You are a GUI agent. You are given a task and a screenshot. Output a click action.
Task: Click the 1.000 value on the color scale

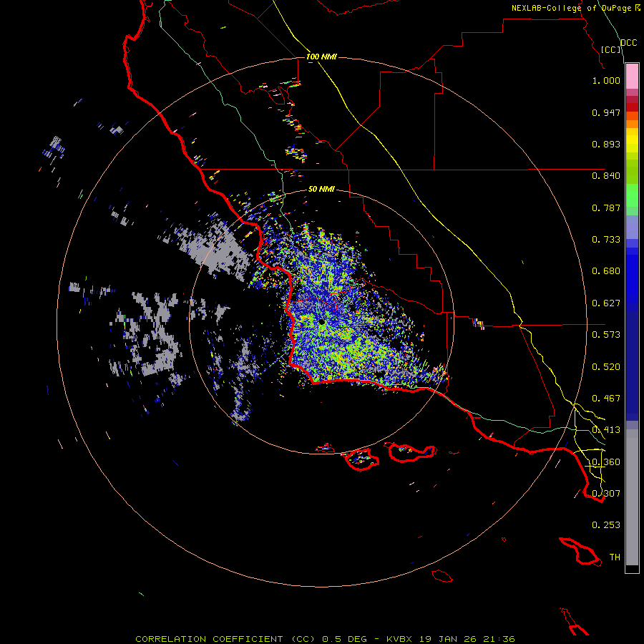pyautogui.click(x=606, y=80)
